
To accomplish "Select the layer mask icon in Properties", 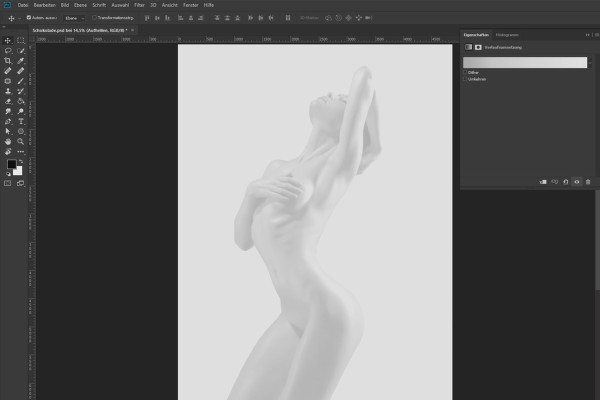I will pyautogui.click(x=478, y=47).
